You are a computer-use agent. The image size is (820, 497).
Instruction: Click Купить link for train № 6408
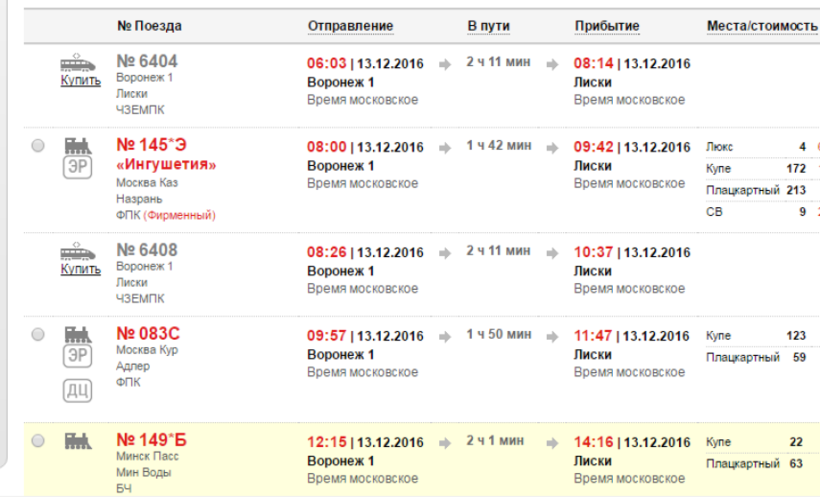(x=80, y=269)
